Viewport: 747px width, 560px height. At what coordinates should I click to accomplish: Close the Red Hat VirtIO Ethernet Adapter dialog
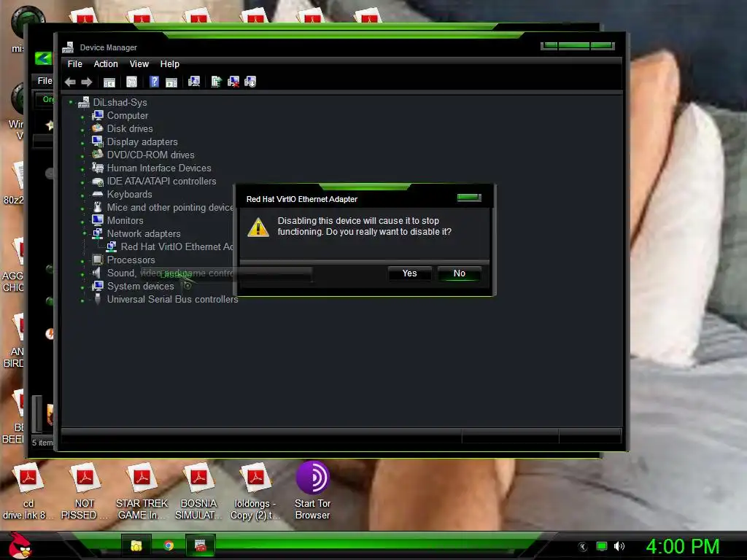(x=469, y=197)
